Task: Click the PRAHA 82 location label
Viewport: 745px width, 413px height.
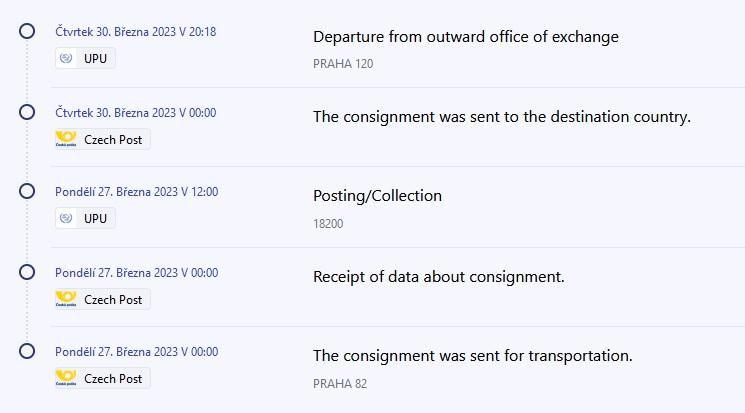Action: point(340,383)
